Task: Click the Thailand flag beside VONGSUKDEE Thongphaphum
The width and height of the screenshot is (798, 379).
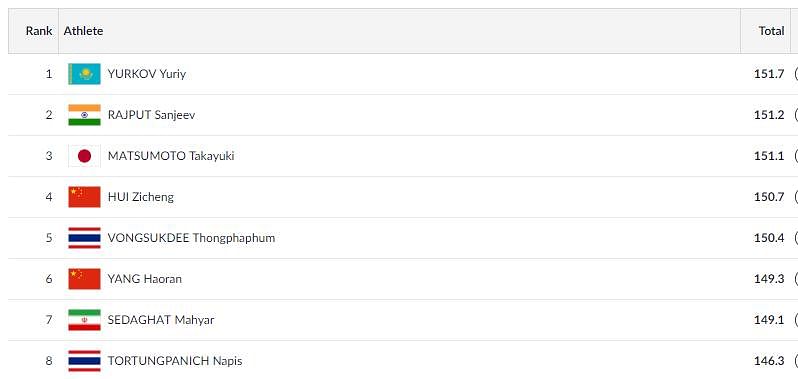Action: (x=84, y=238)
